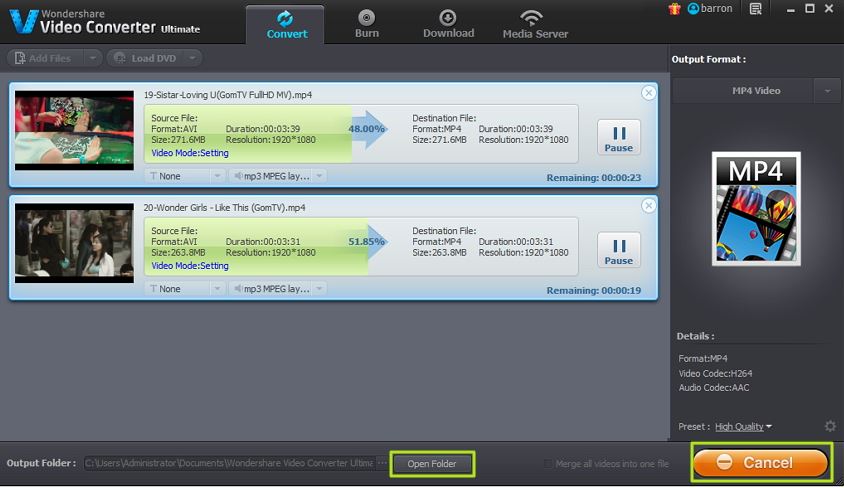This screenshot has height=488, width=844.
Task: Remove the 19-Sistar-Loving U video from list
Action: pyautogui.click(x=649, y=93)
